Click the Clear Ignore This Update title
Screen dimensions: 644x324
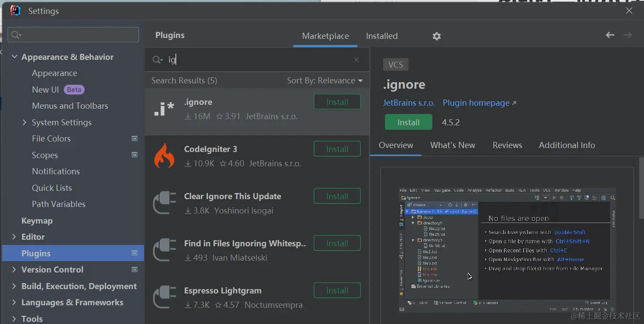[x=233, y=196]
